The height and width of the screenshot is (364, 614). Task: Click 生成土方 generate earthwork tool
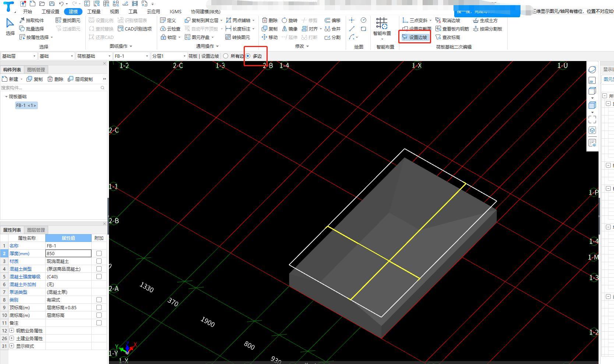485,20
